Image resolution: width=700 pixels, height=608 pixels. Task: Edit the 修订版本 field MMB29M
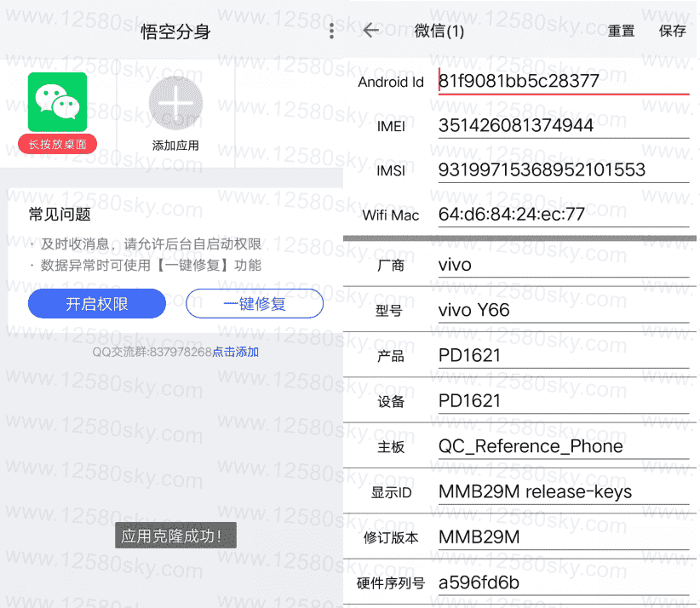[x=564, y=537]
